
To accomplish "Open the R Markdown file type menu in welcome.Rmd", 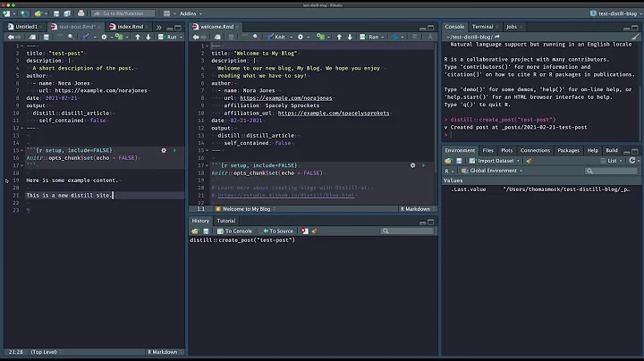I will click(x=418, y=209).
